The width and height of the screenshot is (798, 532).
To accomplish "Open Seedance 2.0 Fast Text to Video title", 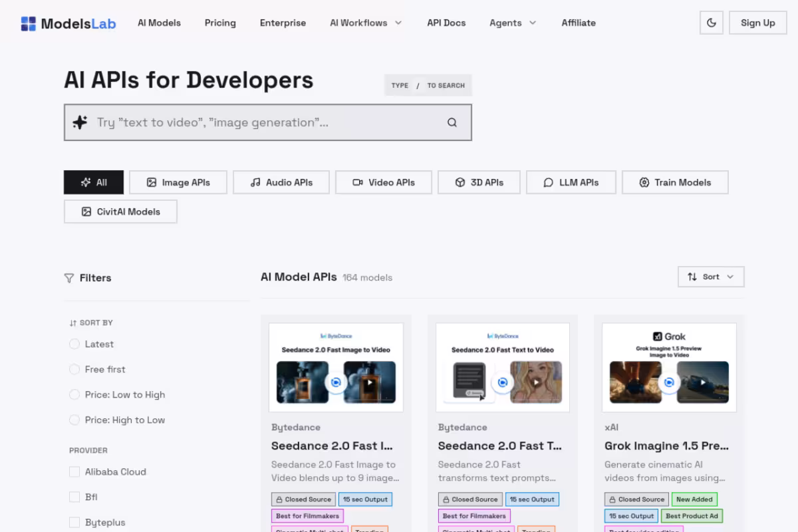I will coord(499,446).
